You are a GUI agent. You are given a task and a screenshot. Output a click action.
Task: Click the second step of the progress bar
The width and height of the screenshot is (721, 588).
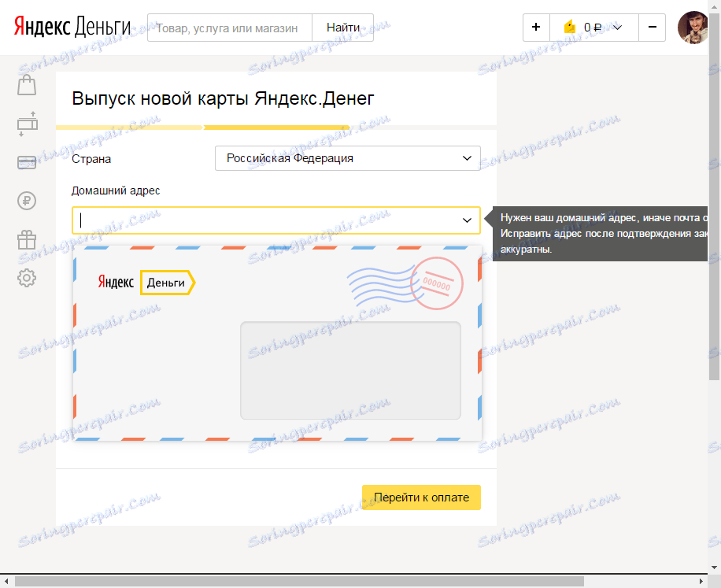[x=276, y=128]
